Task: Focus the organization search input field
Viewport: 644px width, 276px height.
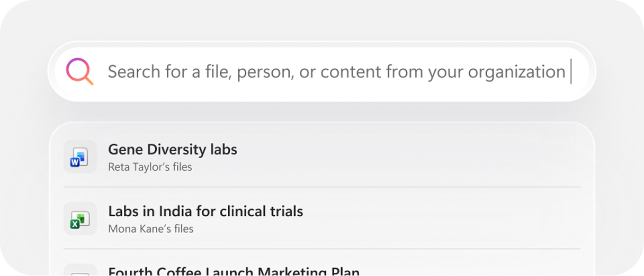Action: pos(336,71)
